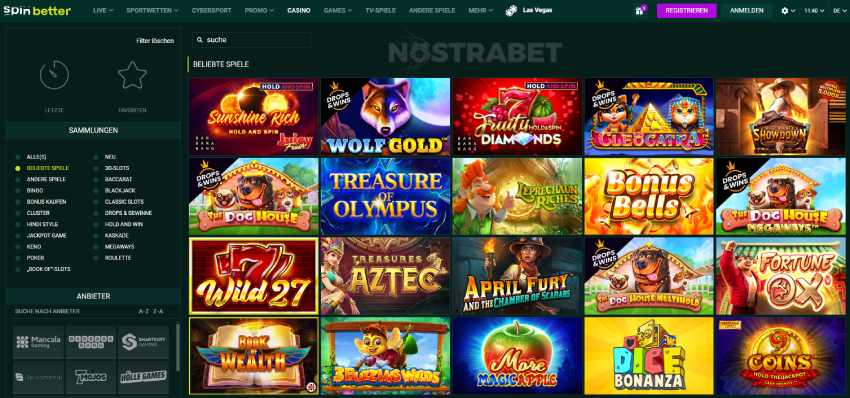Open the Sunshine Rich game
Image resolution: width=850 pixels, height=398 pixels.
[253, 117]
